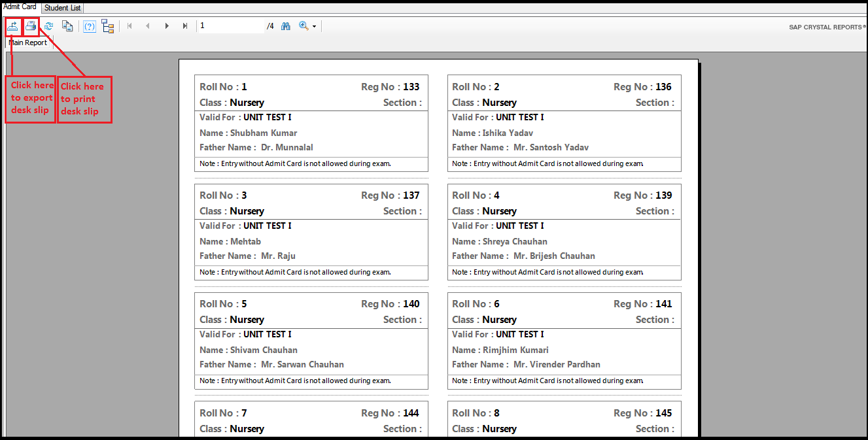Screen dimensions: 868x440
Task: Click the total pages text "/4"
Action: point(270,26)
